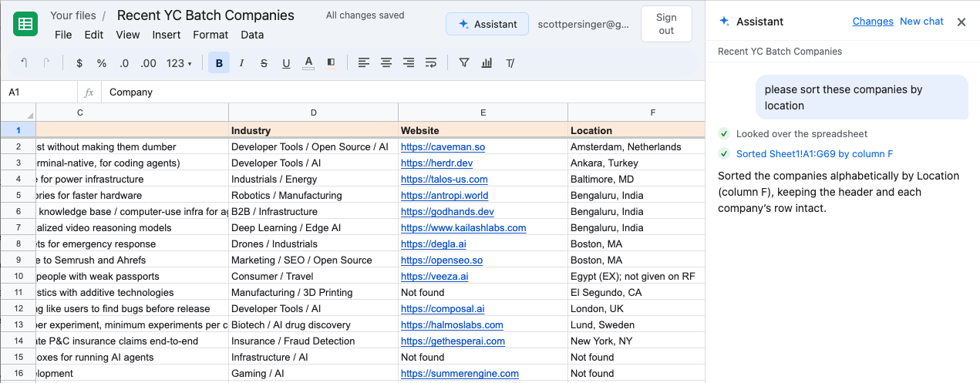Click the undo arrow in toolbar
980x383 pixels.
click(24, 63)
